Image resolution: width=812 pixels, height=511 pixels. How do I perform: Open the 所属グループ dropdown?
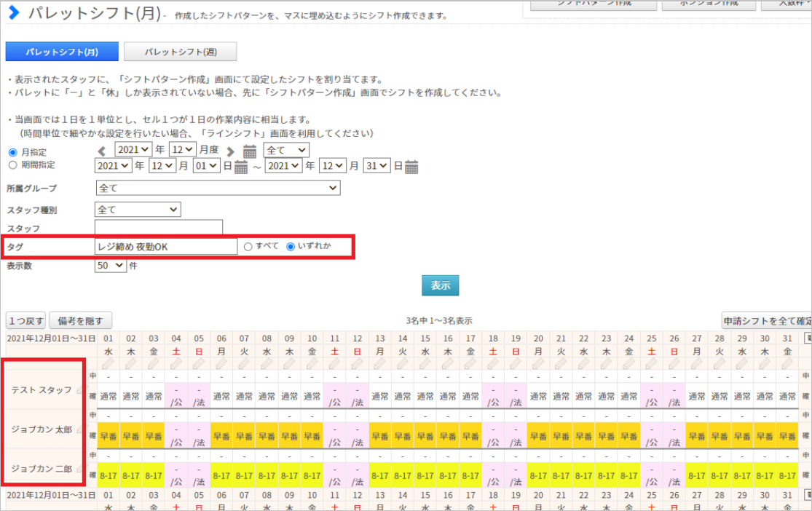pos(218,189)
